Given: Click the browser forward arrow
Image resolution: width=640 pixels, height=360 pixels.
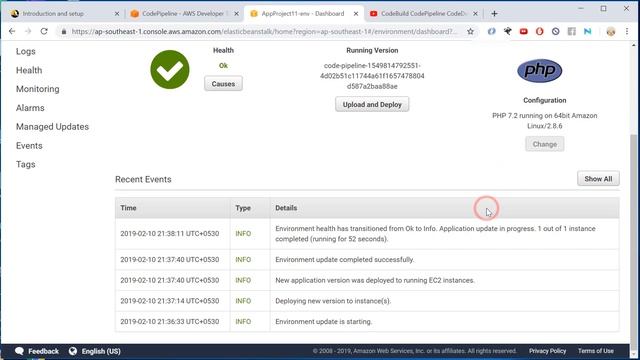Looking at the screenshot, I should coord(28,31).
